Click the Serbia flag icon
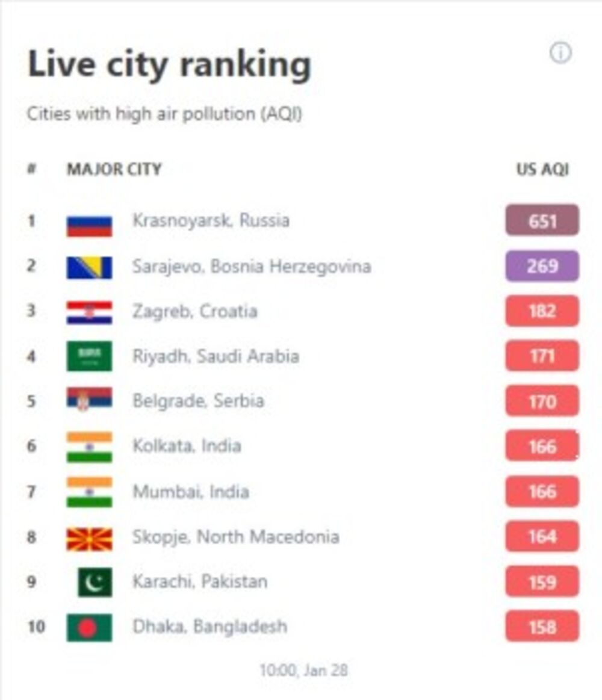Viewport: 602px width, 700px height. tap(89, 400)
